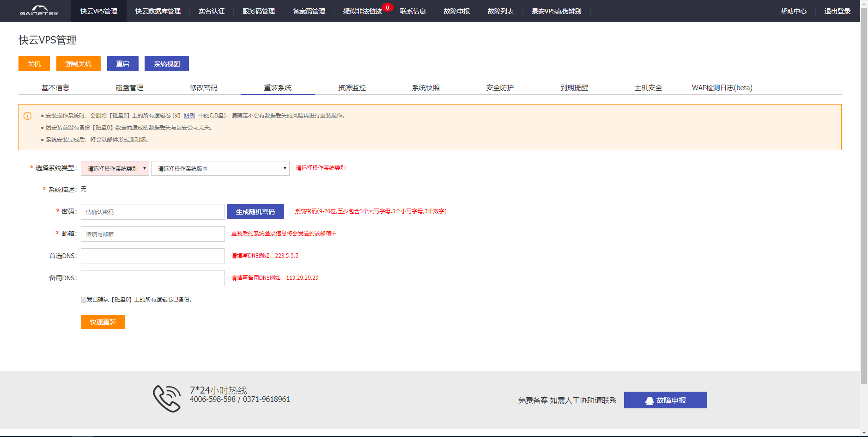Click the red hint 请选择操作系统类别

coord(321,168)
